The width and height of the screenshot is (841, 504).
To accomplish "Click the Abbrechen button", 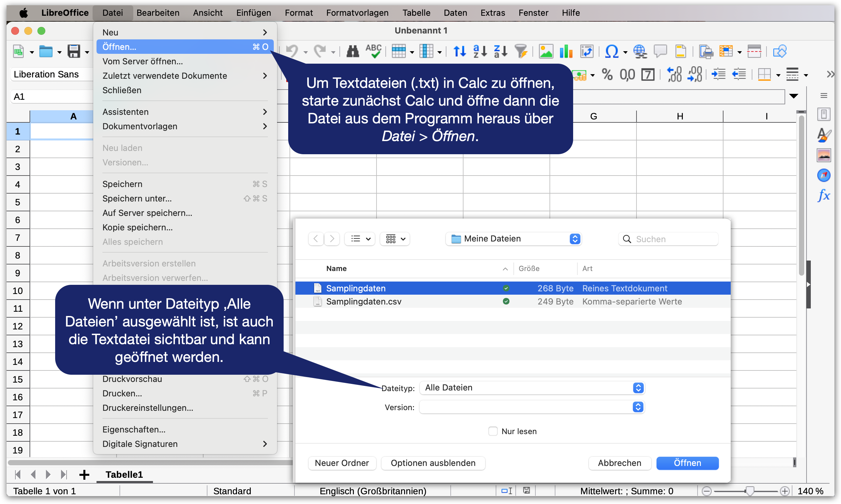I will tap(619, 463).
